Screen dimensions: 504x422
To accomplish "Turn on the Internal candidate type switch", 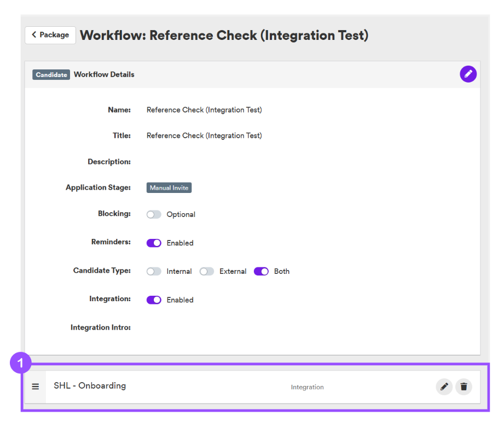I will point(154,271).
